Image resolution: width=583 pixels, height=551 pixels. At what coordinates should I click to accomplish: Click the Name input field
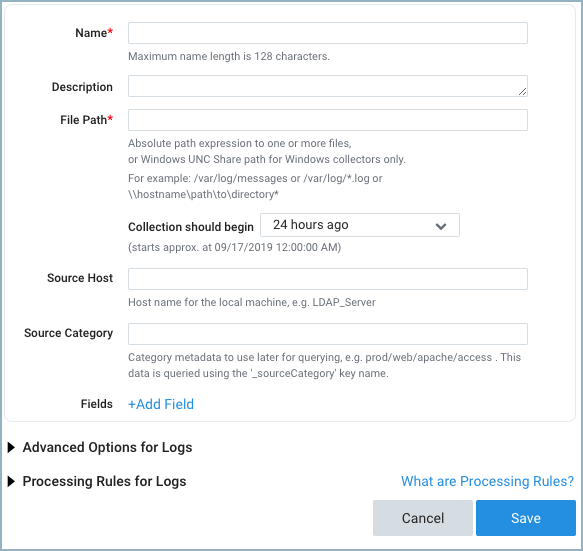(328, 33)
